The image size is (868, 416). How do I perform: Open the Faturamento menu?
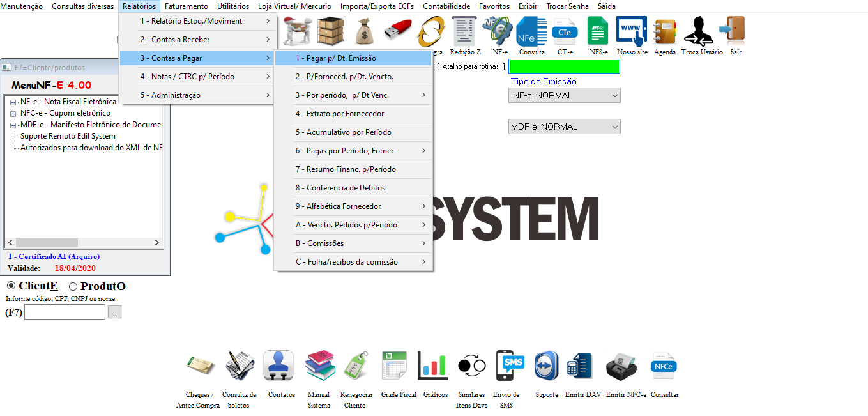tap(186, 6)
